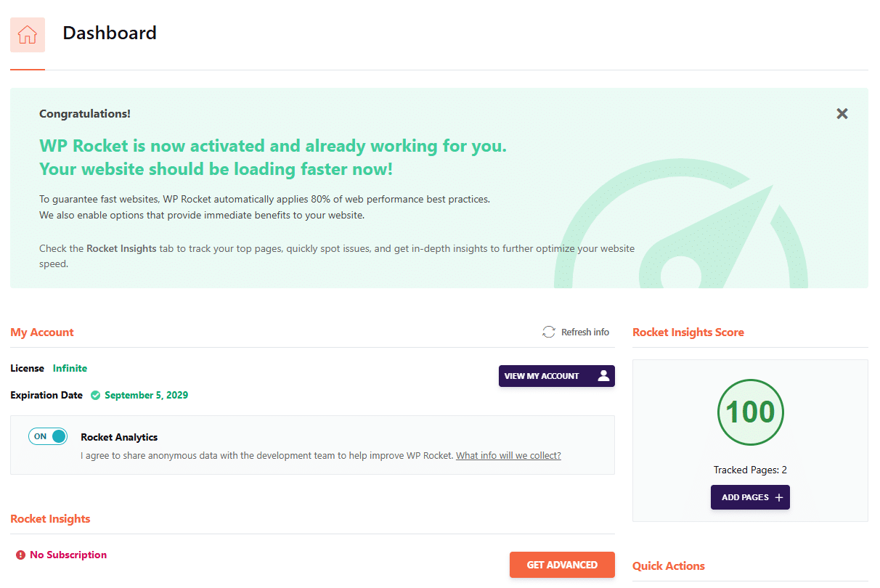The width and height of the screenshot is (880, 588).
Task: Click the green checkmark beside expiration date
Action: click(96, 396)
